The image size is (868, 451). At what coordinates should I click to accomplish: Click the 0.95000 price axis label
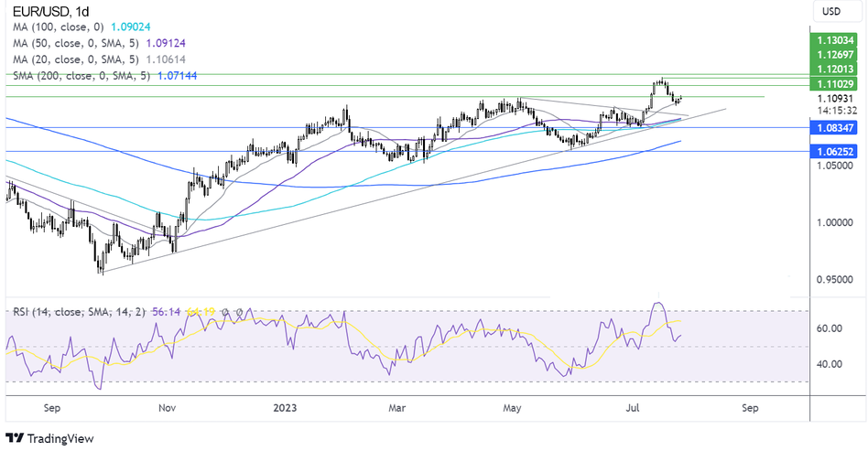pyautogui.click(x=835, y=279)
